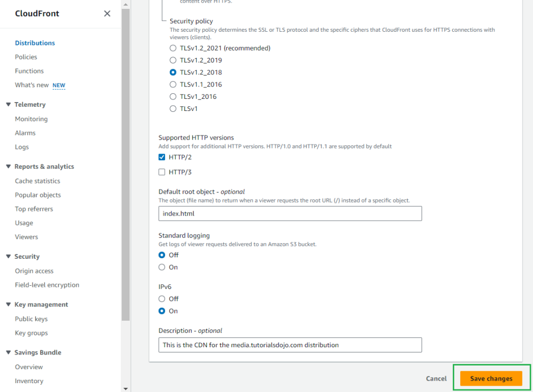Choose the TLSv1.1_2016 radio option
The height and width of the screenshot is (392, 533).
coord(173,84)
